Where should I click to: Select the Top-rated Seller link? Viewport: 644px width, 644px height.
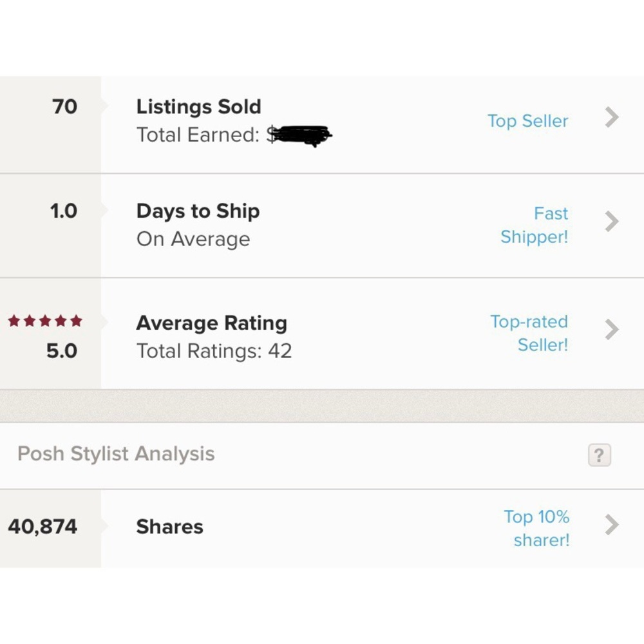(x=529, y=333)
